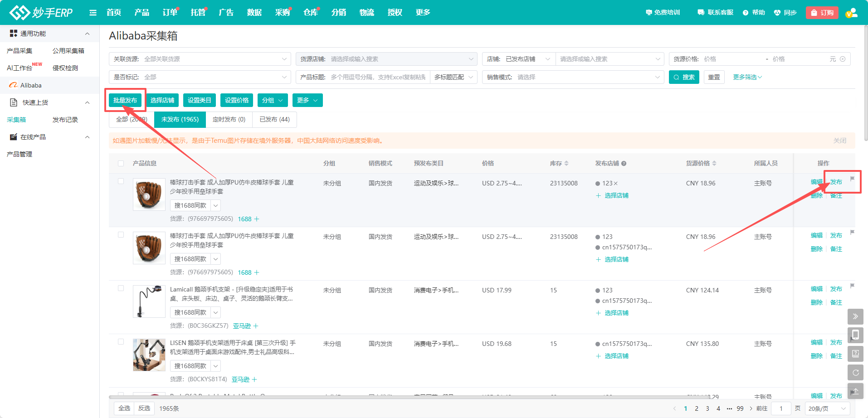Open the 仓库 top navigation menu
The width and height of the screenshot is (868, 418).
pyautogui.click(x=310, y=13)
